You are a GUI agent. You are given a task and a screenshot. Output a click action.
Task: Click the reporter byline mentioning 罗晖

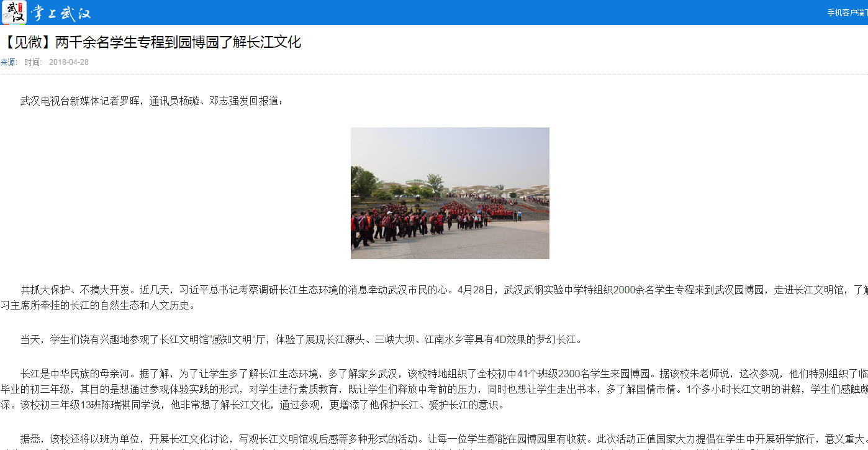(152, 101)
